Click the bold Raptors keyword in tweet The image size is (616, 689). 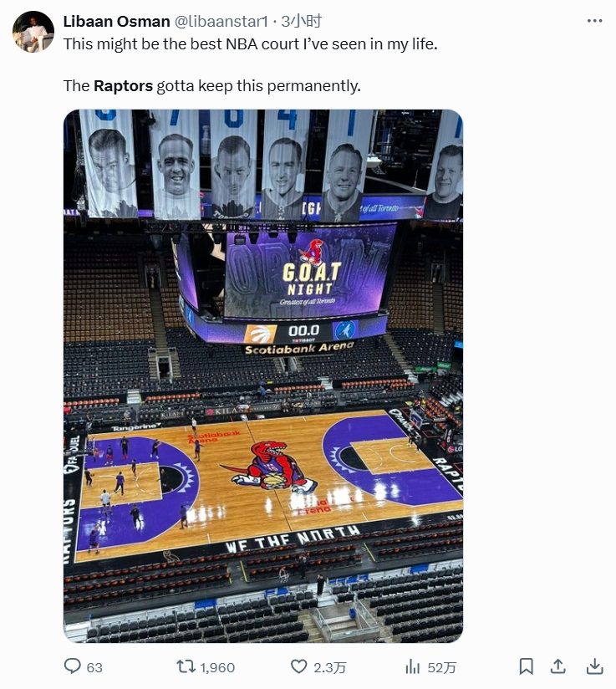point(123,85)
